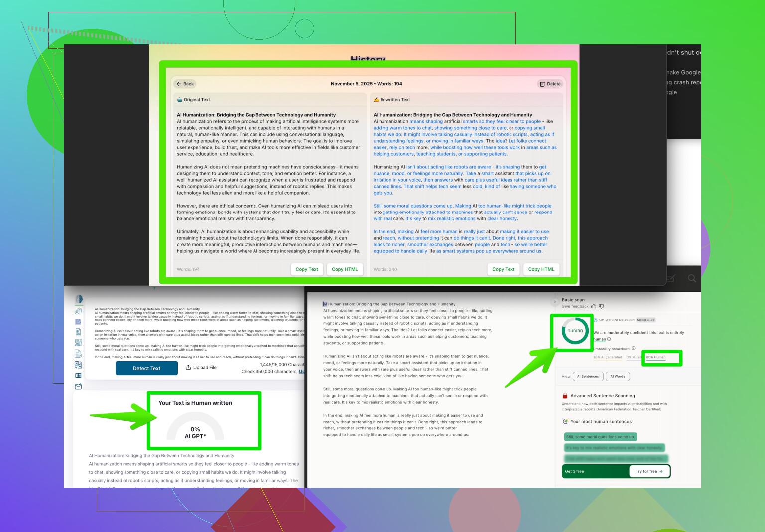Click the red lock Advanced Scanning icon
765x532 pixels.
(x=565, y=396)
